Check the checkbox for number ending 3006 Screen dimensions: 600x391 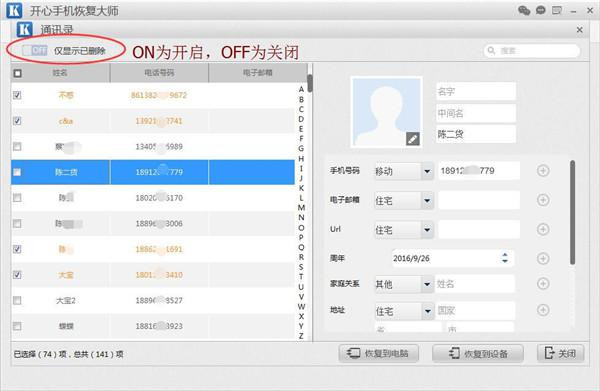coord(17,223)
